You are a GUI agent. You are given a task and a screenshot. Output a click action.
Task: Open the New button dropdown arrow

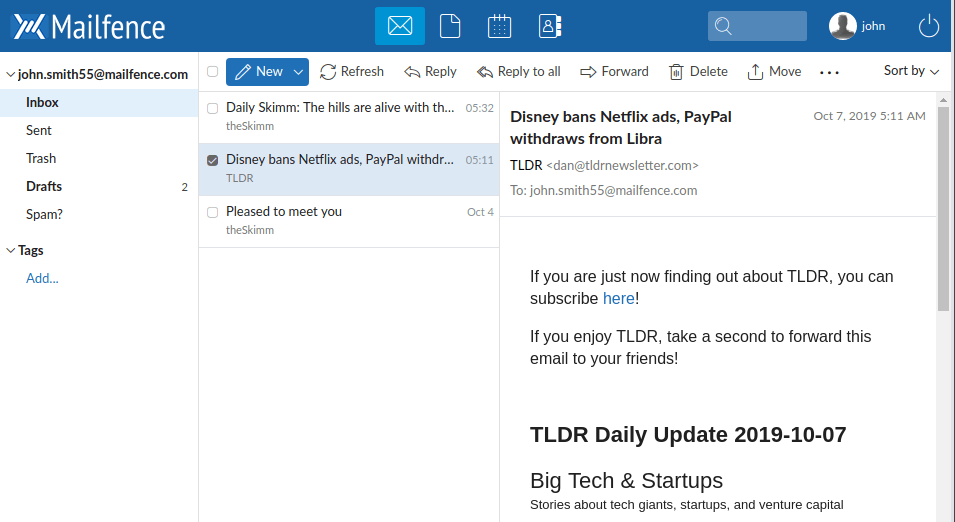point(298,72)
